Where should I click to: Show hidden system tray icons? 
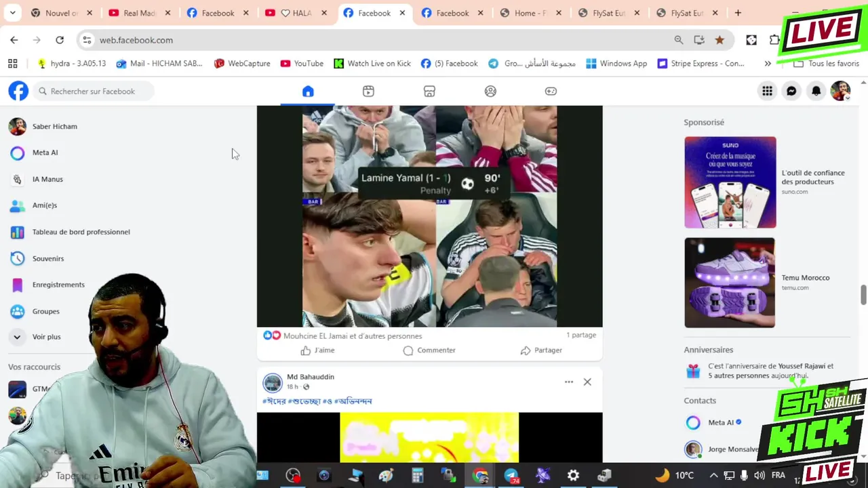tap(713, 476)
